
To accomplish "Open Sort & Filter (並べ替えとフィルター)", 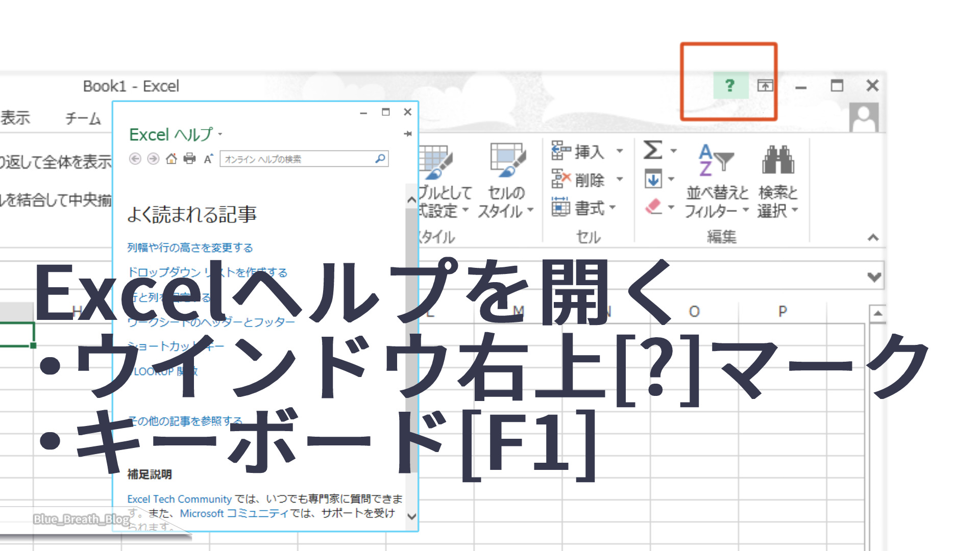I will 717,181.
